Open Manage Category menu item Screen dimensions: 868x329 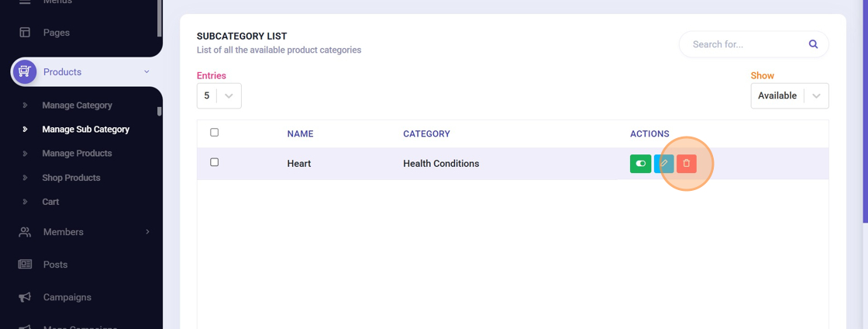(x=77, y=106)
